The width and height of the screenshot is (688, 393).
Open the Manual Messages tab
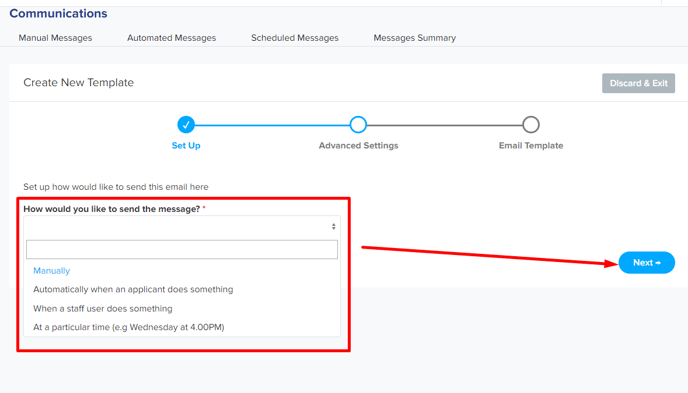pyautogui.click(x=55, y=38)
